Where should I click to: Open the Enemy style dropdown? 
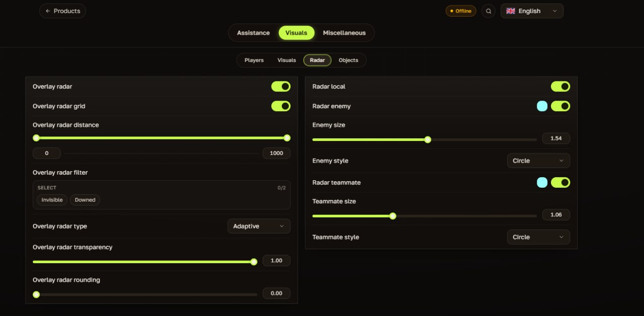[538, 161]
